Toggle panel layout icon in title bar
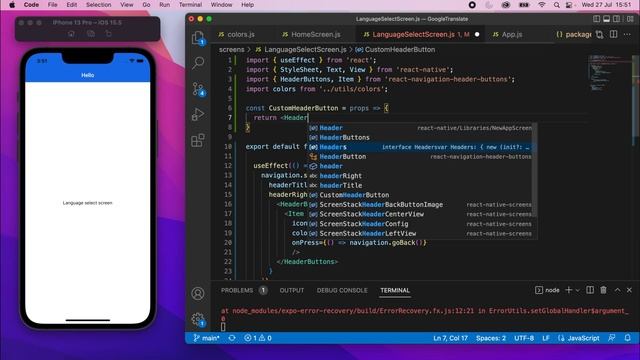Screen dimensions: 640x360 pyautogui.click(x=607, y=19)
